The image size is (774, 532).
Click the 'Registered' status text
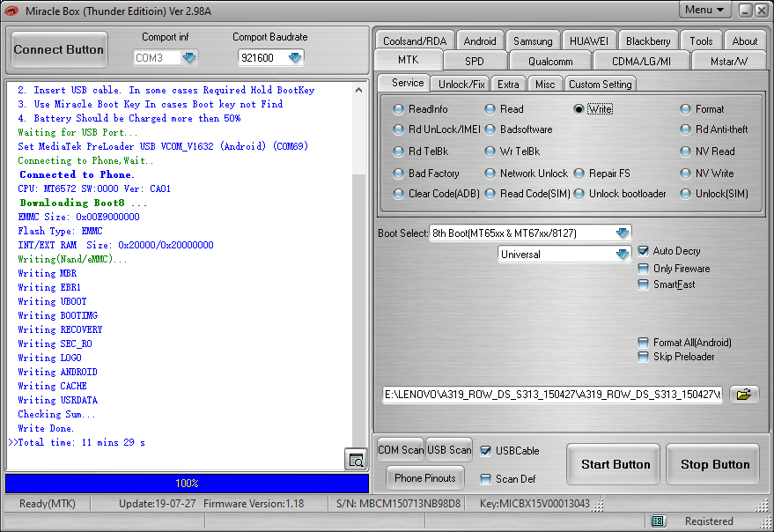point(709,521)
